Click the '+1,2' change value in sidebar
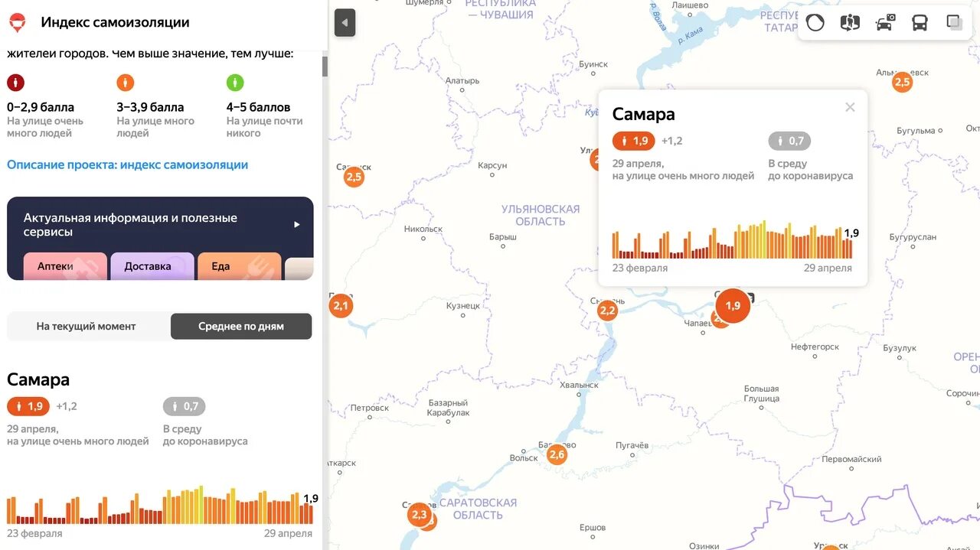The height and width of the screenshot is (550, 980). click(x=67, y=406)
